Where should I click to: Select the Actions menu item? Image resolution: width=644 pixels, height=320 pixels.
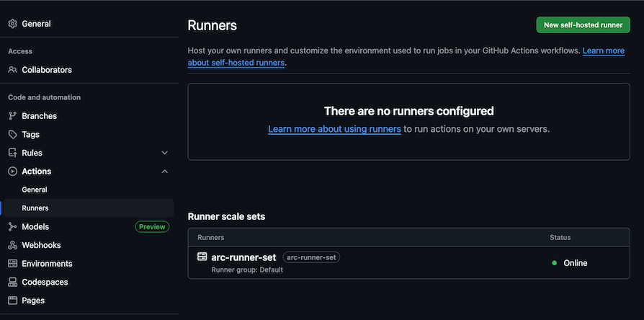pos(37,172)
